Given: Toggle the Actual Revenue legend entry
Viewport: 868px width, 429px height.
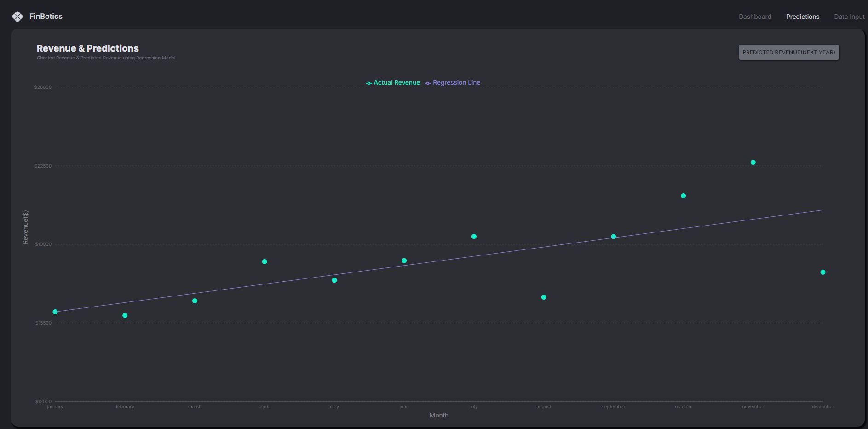Looking at the screenshot, I should (393, 83).
